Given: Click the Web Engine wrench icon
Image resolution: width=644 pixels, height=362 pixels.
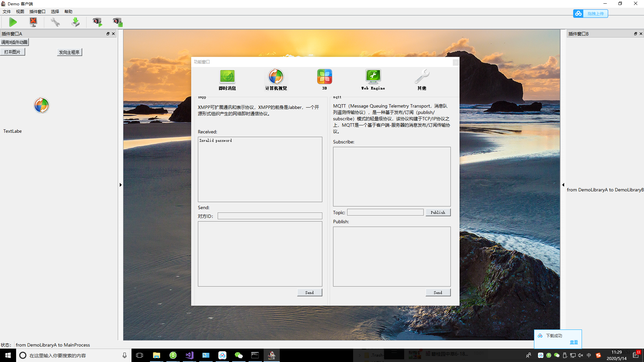Looking at the screenshot, I should click(x=373, y=76).
